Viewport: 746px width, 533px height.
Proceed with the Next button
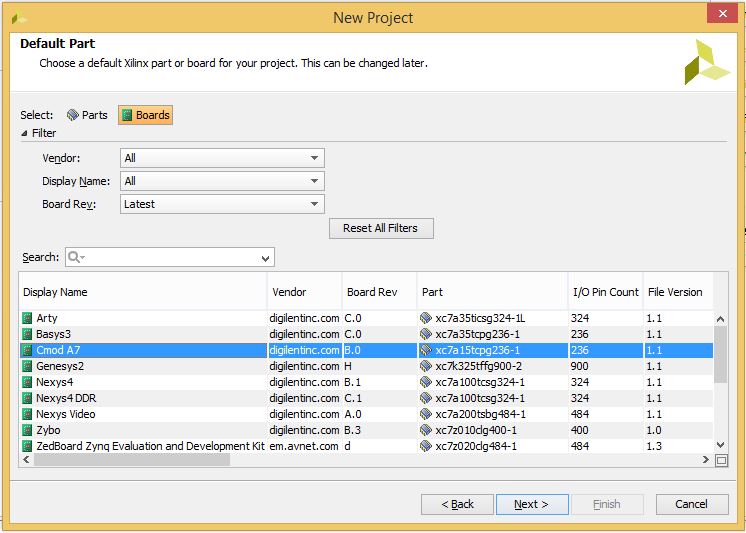coord(532,504)
